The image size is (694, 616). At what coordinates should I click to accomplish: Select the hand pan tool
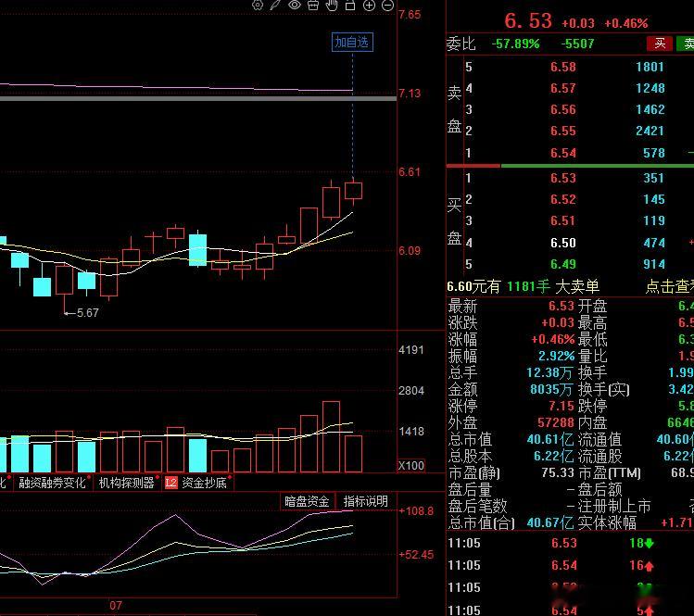coord(332,5)
